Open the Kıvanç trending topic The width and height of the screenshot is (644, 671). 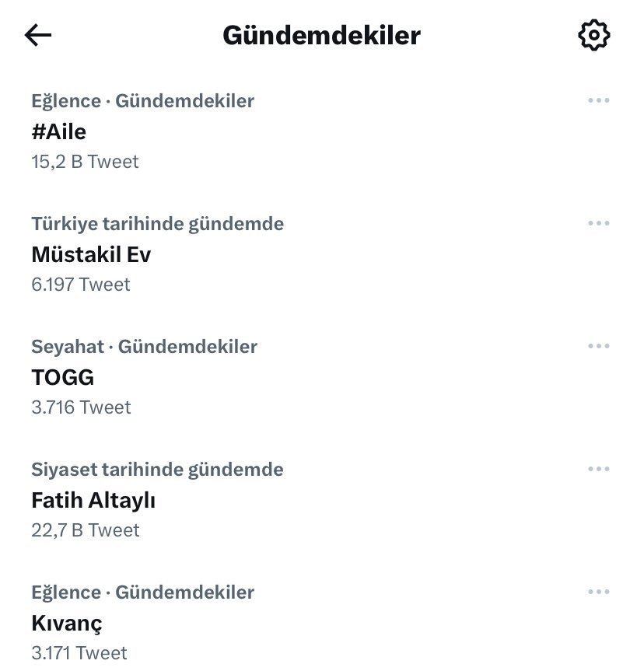point(67,623)
